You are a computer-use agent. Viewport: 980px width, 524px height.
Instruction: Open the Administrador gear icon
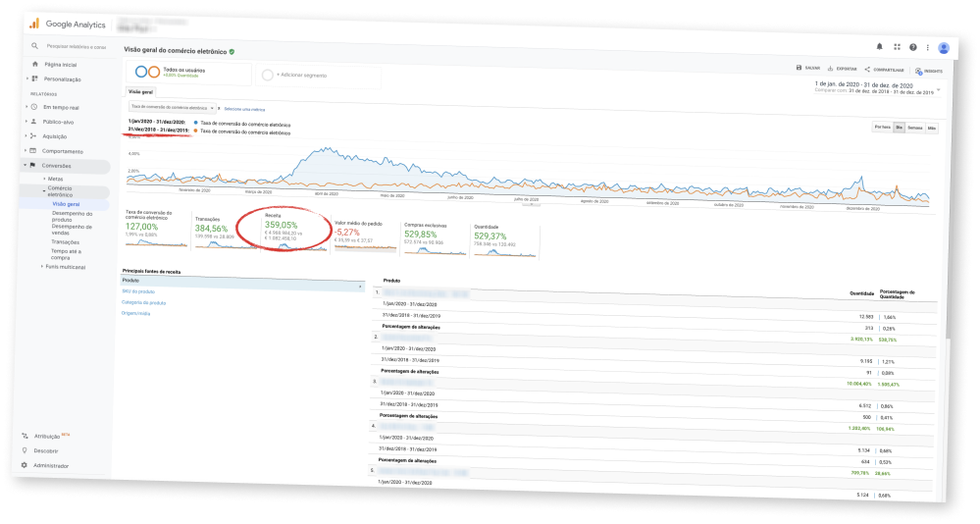coord(26,465)
